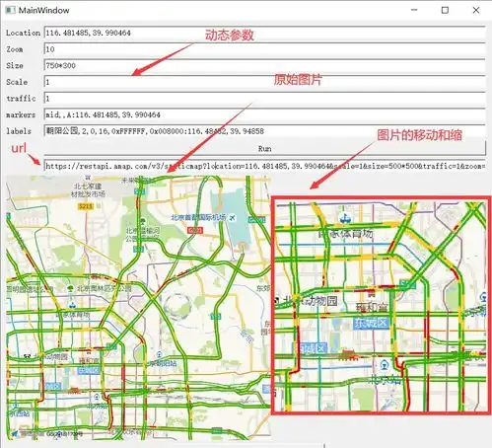Click the Scale input field
Screen dimensions: 492x448
tap(264, 82)
